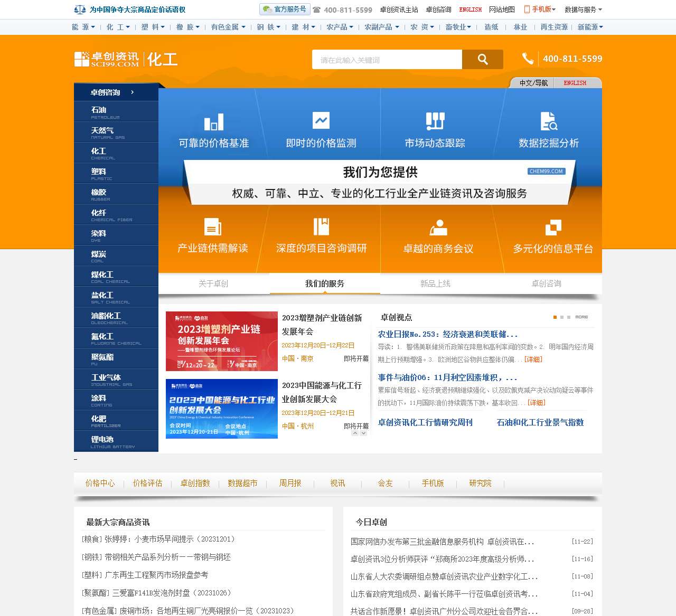Open the 周月报 link
The height and width of the screenshot is (616, 676).
coord(290,483)
